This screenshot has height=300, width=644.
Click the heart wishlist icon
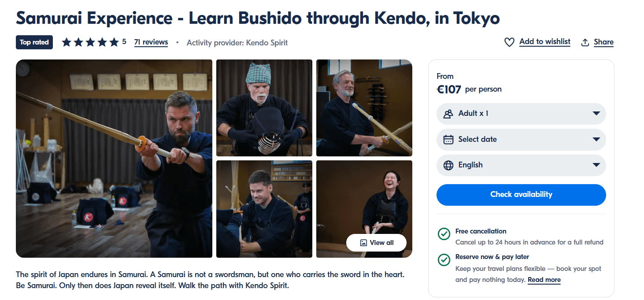(x=509, y=42)
